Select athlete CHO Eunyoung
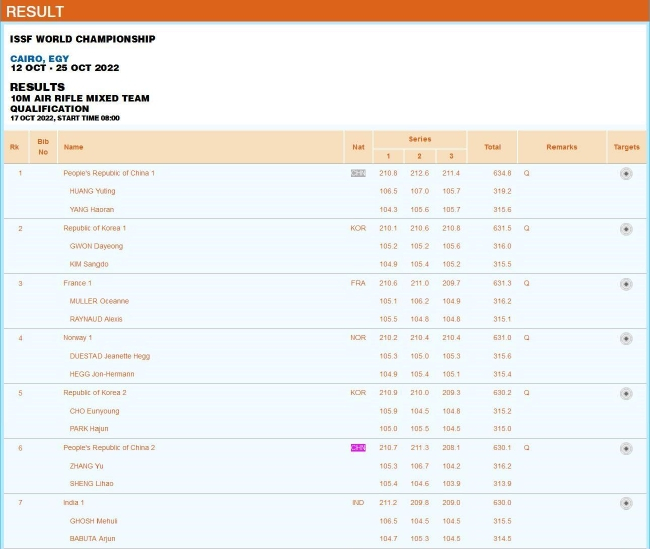Screen dimensions: 650x549 [x=95, y=411]
